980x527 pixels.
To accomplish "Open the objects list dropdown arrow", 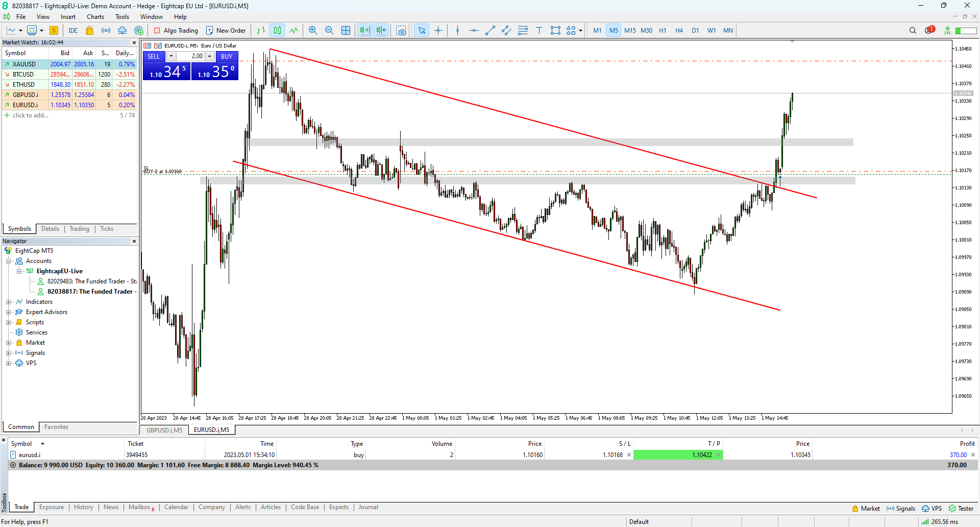I will coord(580,31).
